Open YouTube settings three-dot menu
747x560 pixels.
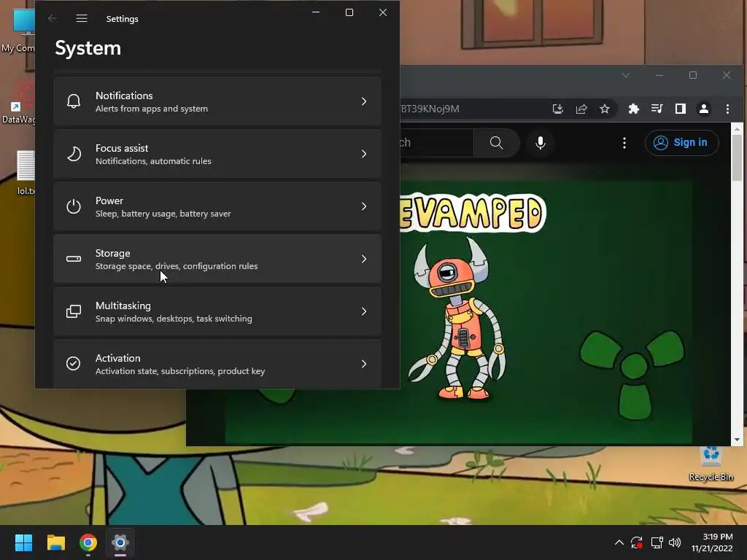tap(624, 143)
